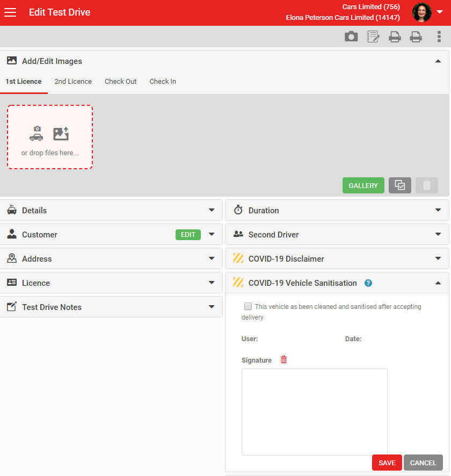
Task: Collapse the COVID-19 Vehicle Sanitisation section
Action: (x=438, y=283)
